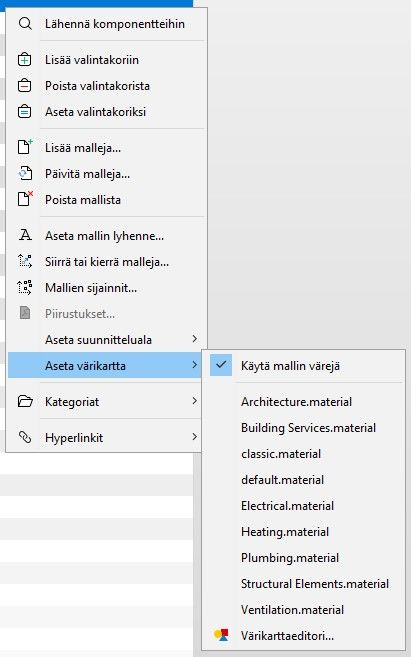Click the basket-plus icon beside Lisää valintakoriin
Viewport: 411px width, 657px height.
pos(25,59)
